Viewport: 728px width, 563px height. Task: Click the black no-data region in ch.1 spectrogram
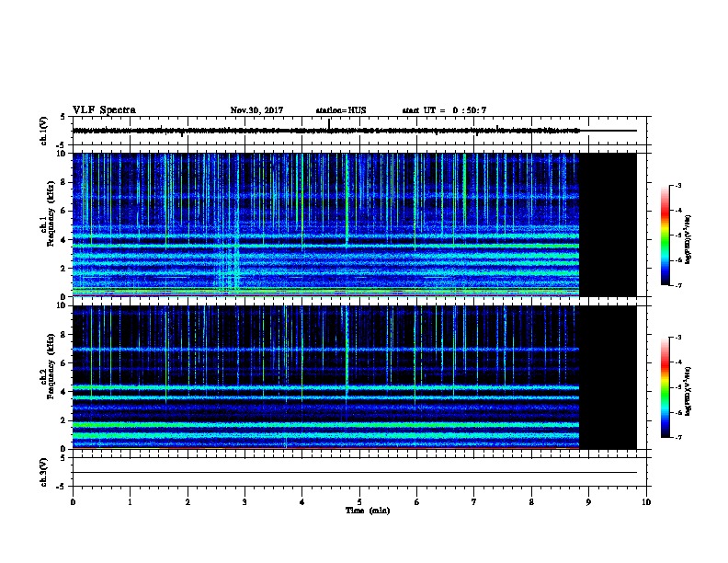[608, 224]
